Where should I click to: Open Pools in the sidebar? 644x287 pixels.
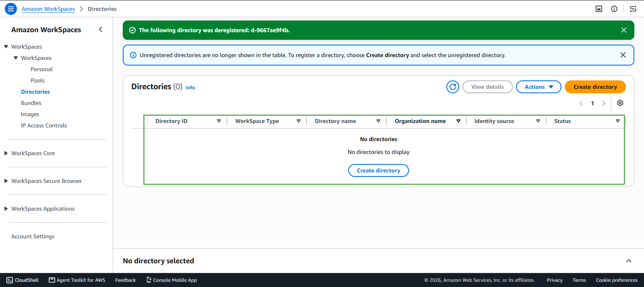[37, 80]
